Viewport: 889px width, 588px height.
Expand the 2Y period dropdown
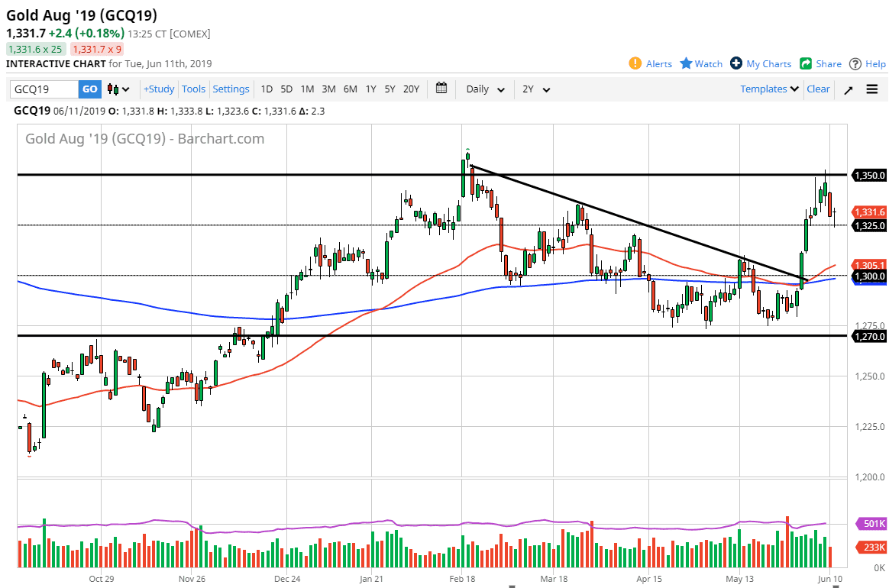click(535, 89)
